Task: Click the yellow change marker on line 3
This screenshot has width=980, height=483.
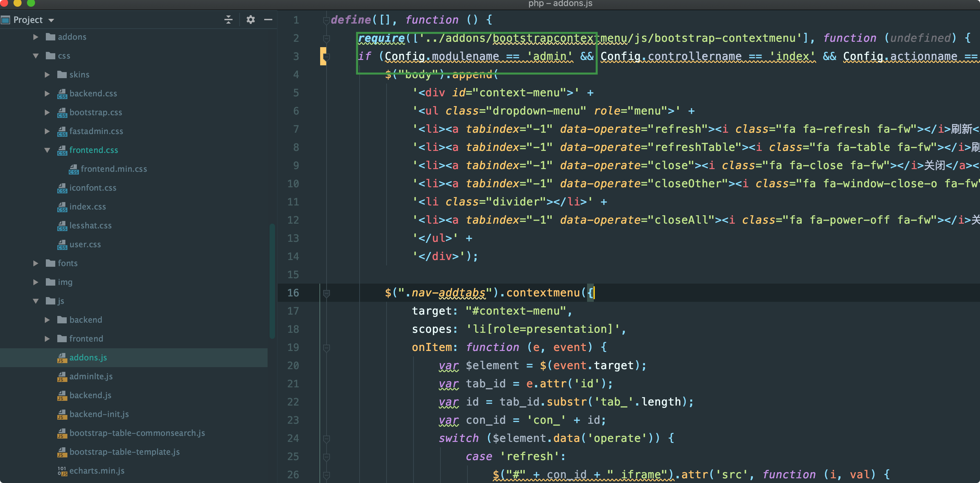Action: [x=323, y=56]
